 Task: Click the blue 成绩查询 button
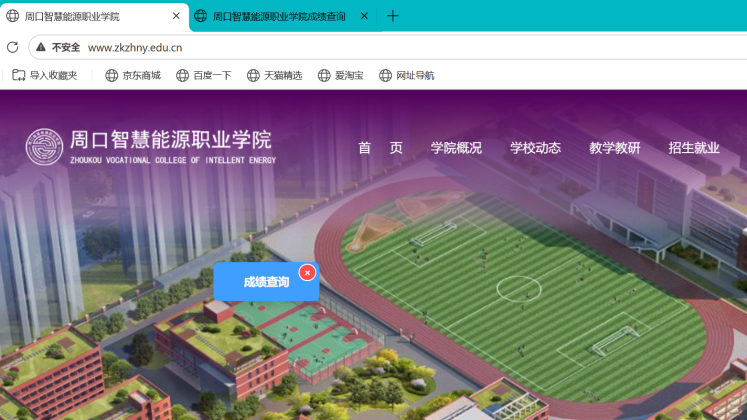[x=266, y=282]
